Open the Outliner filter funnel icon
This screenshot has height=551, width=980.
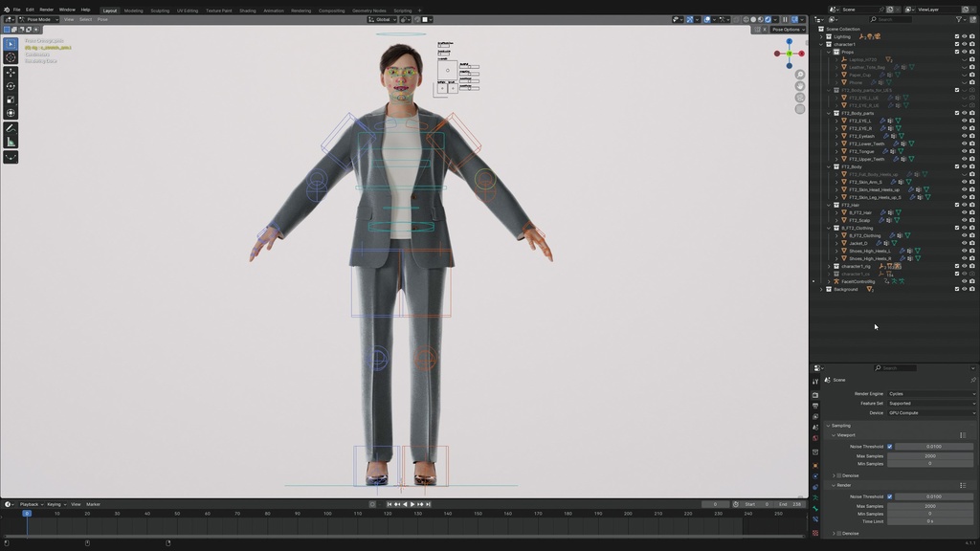click(957, 19)
